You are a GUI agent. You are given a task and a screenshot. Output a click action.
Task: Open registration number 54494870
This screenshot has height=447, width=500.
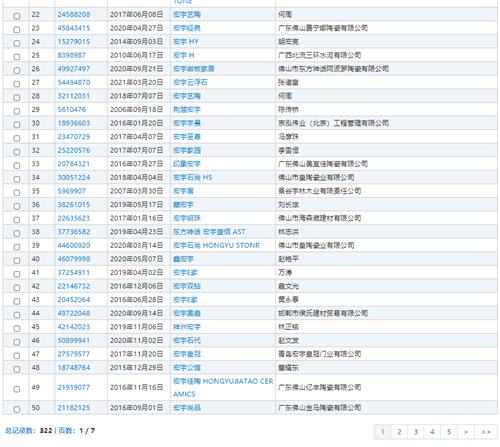pos(74,82)
